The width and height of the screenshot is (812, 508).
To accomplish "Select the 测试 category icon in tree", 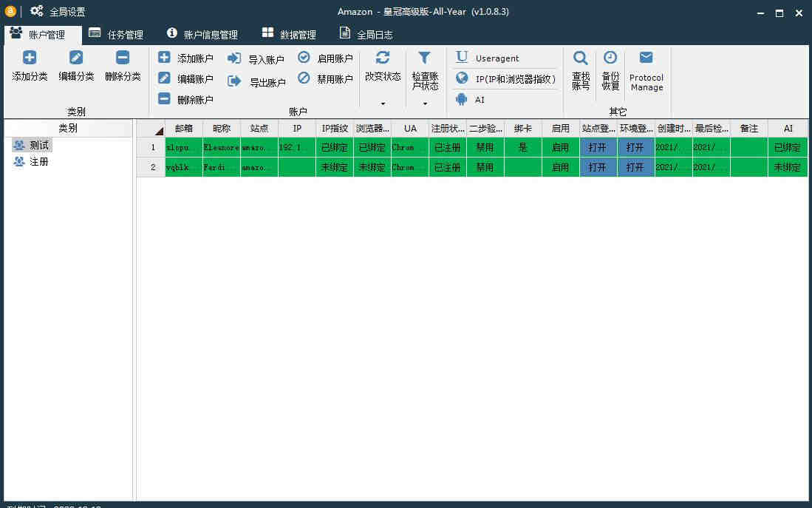I will (x=19, y=146).
